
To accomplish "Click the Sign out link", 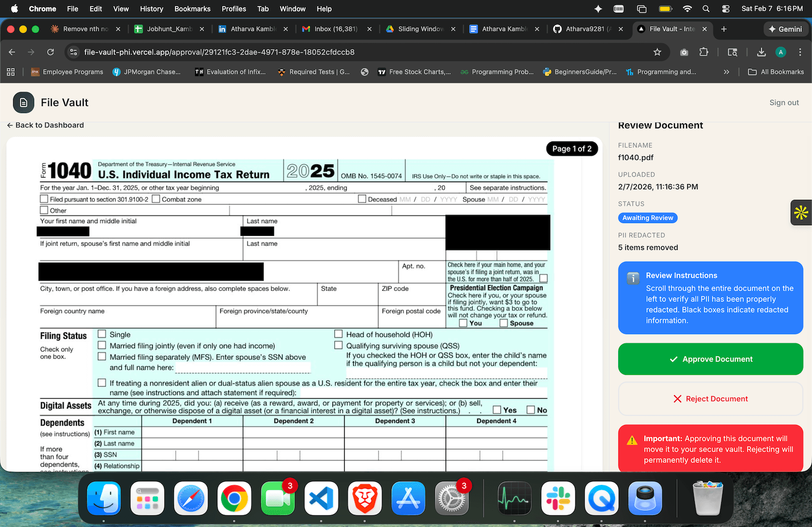I will click(784, 102).
